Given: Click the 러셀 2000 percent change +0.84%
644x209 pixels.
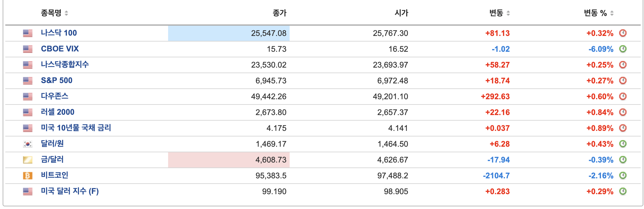Looking at the screenshot, I should pos(600,112).
